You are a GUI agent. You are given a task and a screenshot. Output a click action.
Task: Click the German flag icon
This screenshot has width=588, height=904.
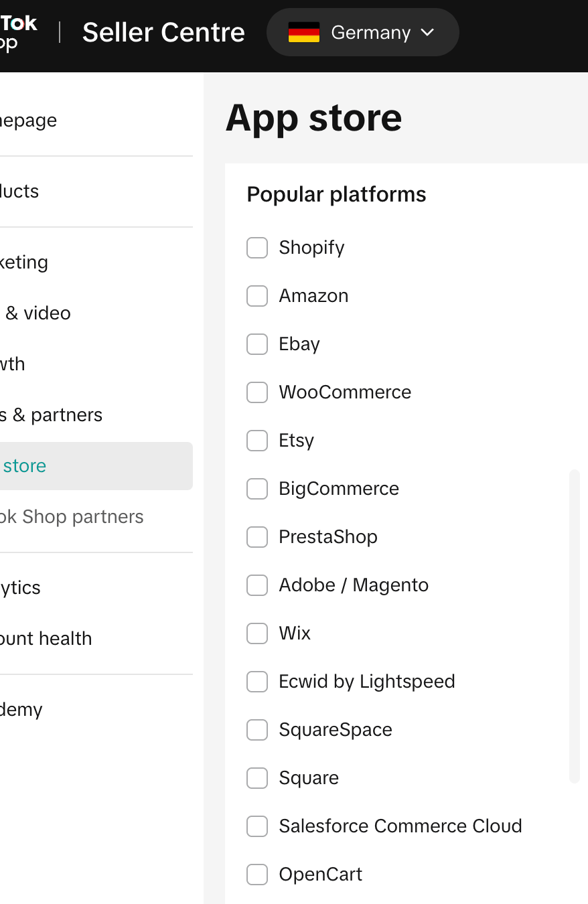coord(303,32)
